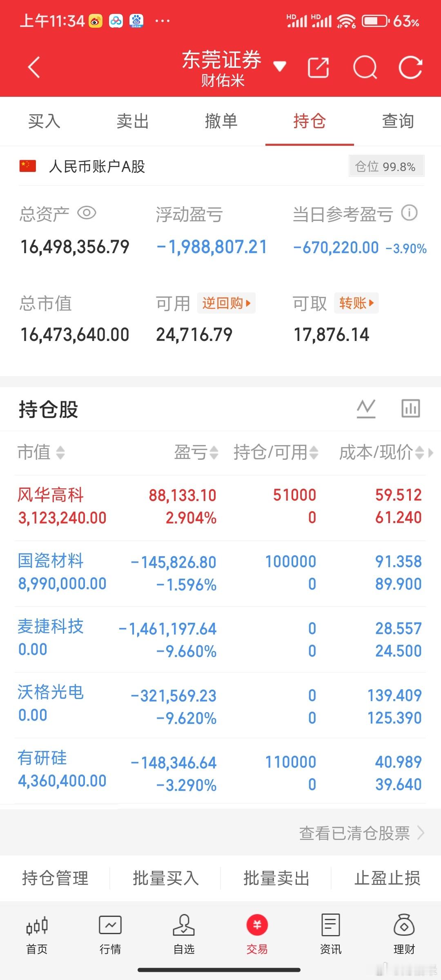The width and height of the screenshot is (441, 980).
Task: Open 持仓管理
Action: 55,878
